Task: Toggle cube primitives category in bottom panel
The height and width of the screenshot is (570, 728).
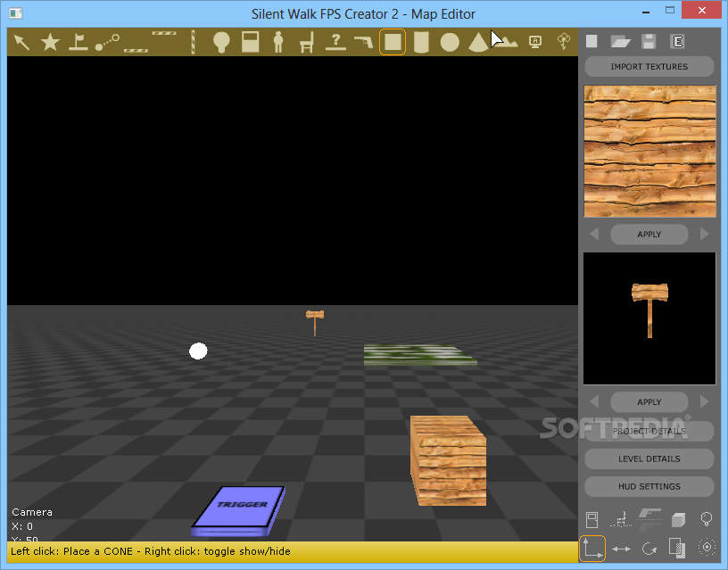Action: pos(678,520)
